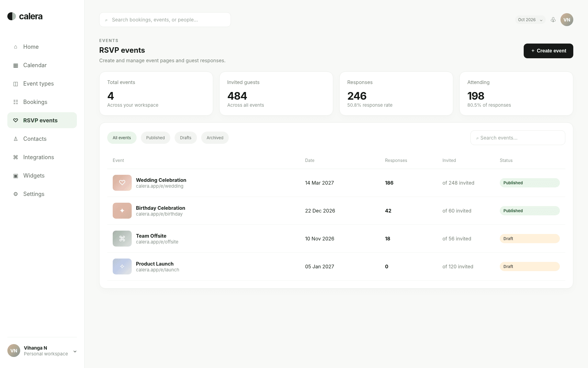
Task: Click the Invited guests stat card
Action: coord(276,94)
